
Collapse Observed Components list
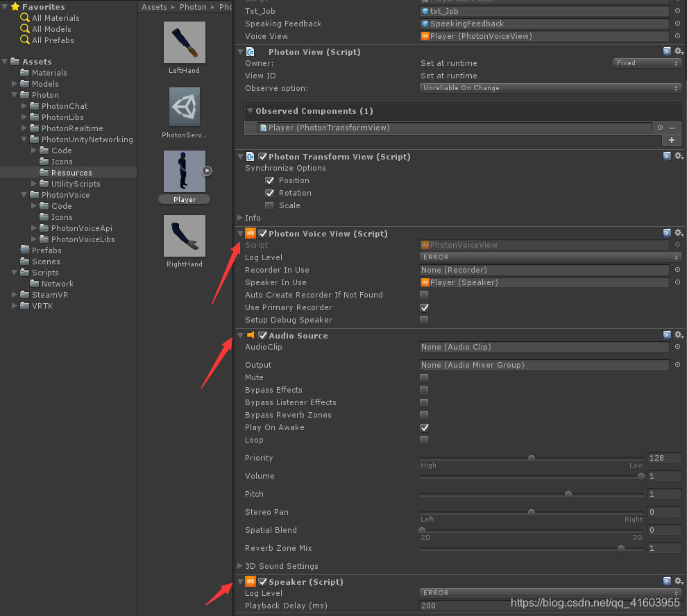[250, 111]
